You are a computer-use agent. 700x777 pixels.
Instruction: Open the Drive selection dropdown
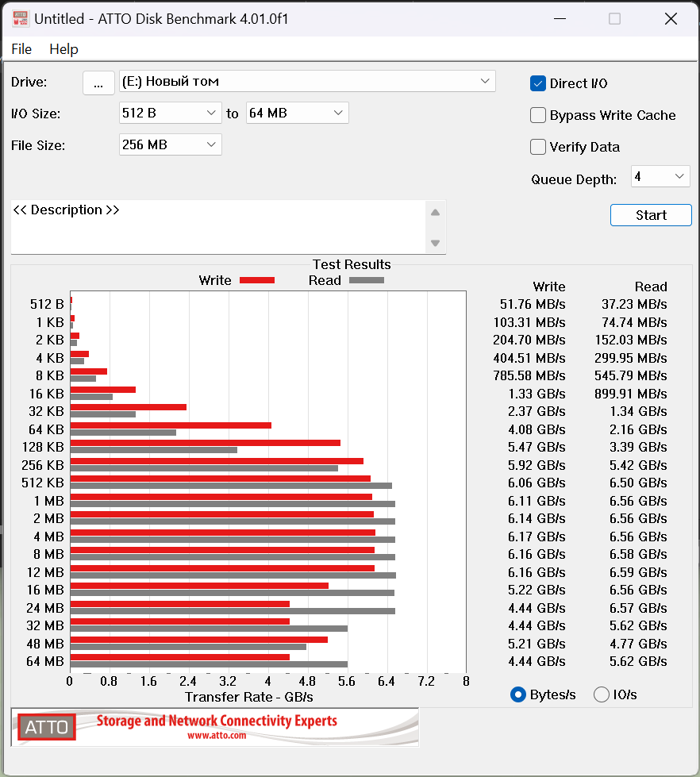pos(307,81)
